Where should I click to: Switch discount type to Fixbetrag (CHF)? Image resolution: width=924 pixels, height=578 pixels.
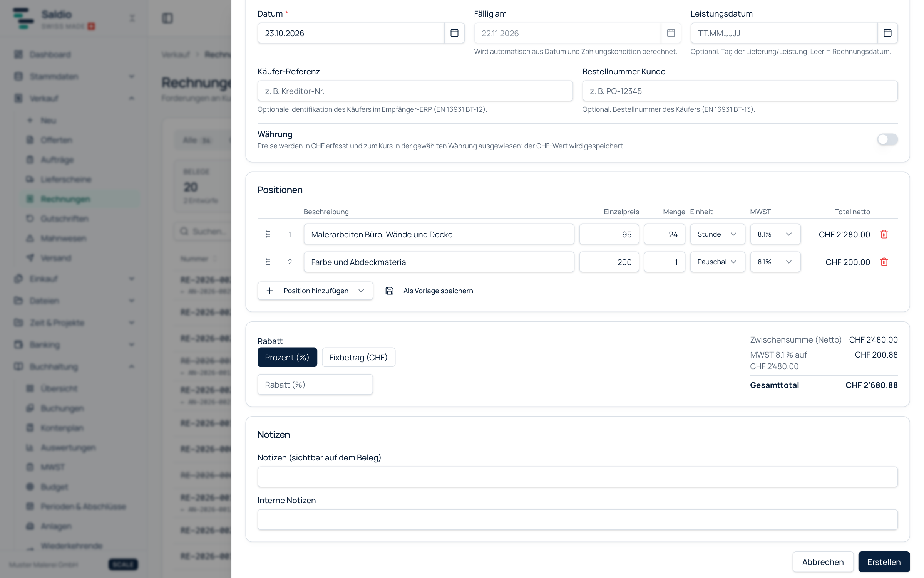pos(358,357)
